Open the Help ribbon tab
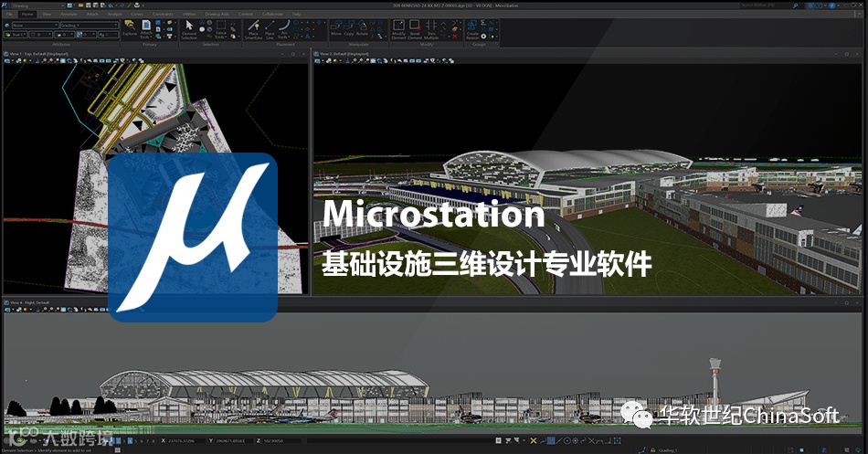868x454 pixels. coord(297,14)
